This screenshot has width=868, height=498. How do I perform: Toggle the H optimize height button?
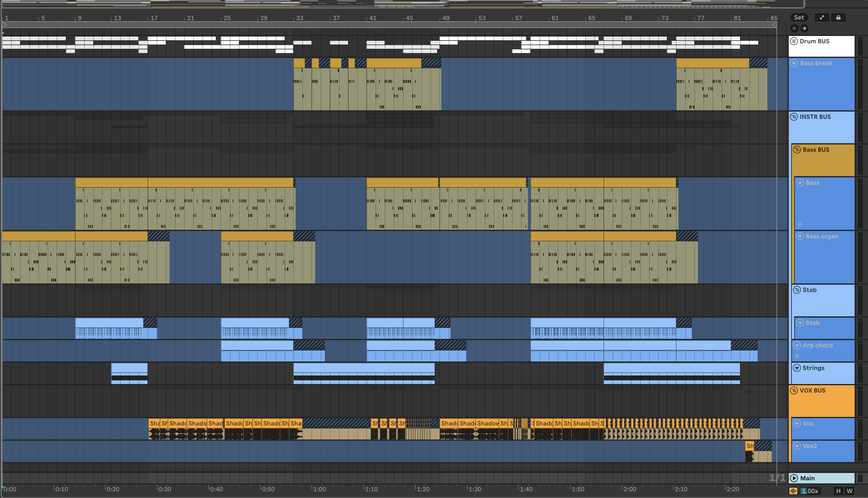point(838,491)
